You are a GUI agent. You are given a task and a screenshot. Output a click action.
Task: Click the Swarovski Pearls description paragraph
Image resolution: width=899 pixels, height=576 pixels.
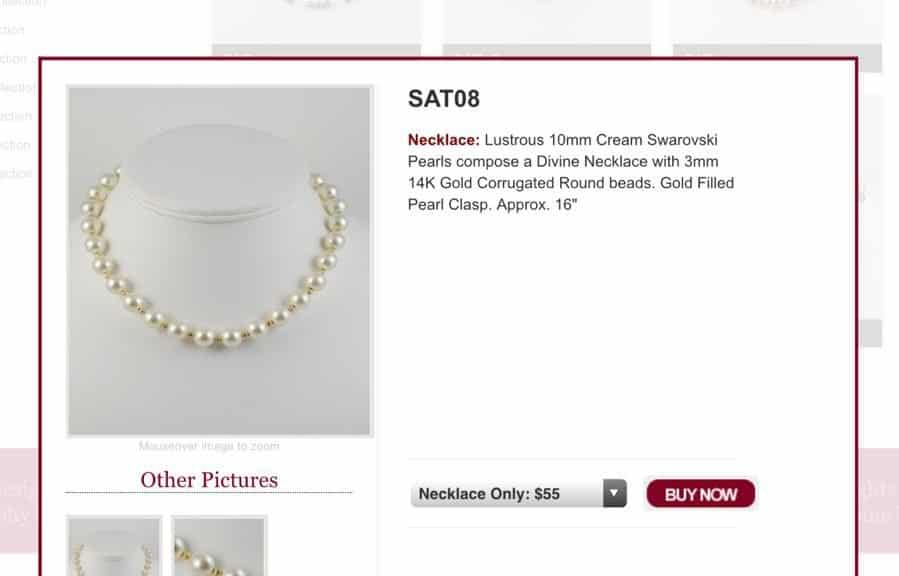[x=571, y=172]
